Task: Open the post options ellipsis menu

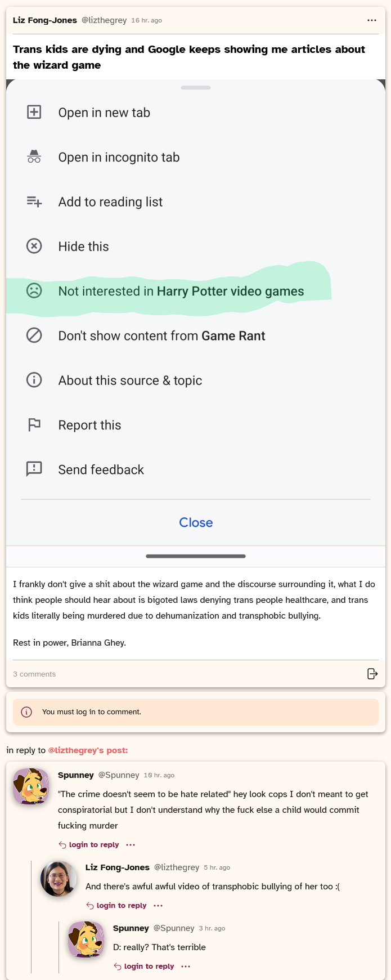Action: coord(371,20)
